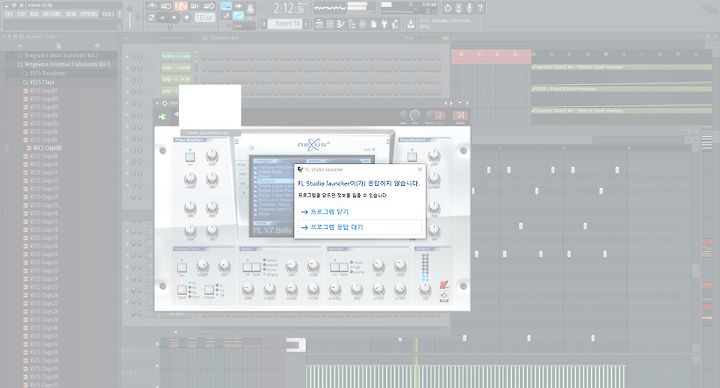Select the first green channel button in channel rack

coord(176,56)
